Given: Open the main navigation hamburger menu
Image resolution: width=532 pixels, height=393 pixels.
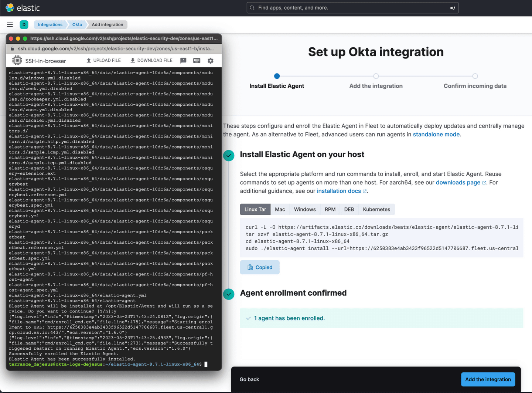Looking at the screenshot, I should [10, 24].
